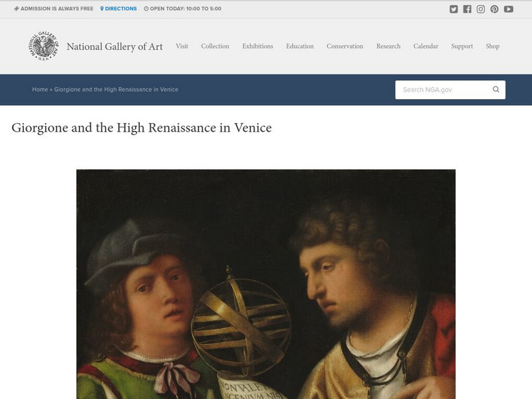
Task: Open the Instagram social icon
Action: tap(481, 9)
